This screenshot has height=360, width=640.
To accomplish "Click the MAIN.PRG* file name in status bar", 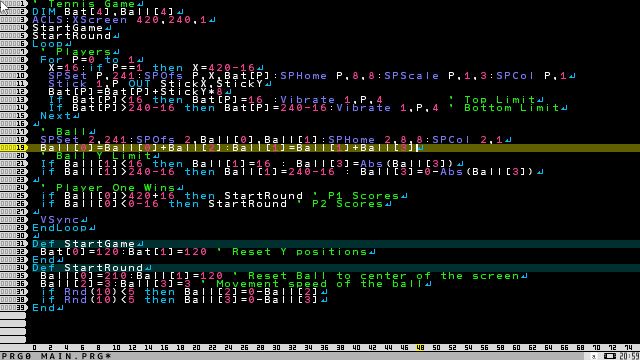I will tap(76, 356).
